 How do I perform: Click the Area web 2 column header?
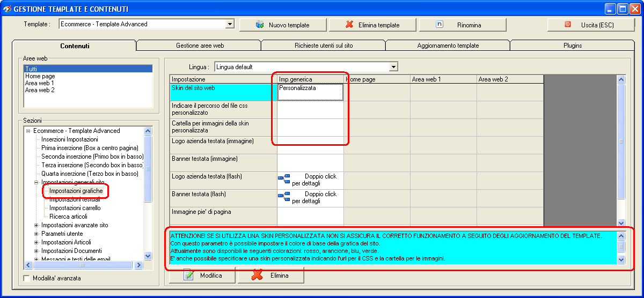pyautogui.click(x=510, y=79)
